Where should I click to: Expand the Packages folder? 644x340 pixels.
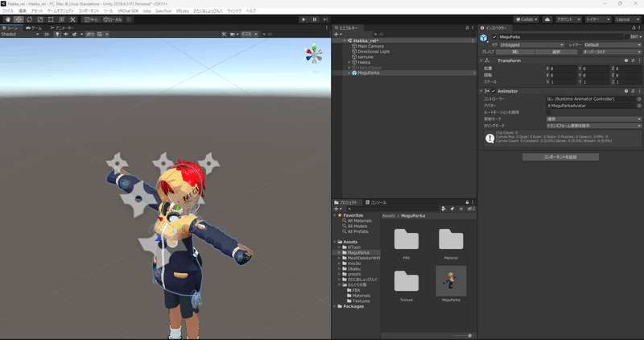[x=335, y=306]
